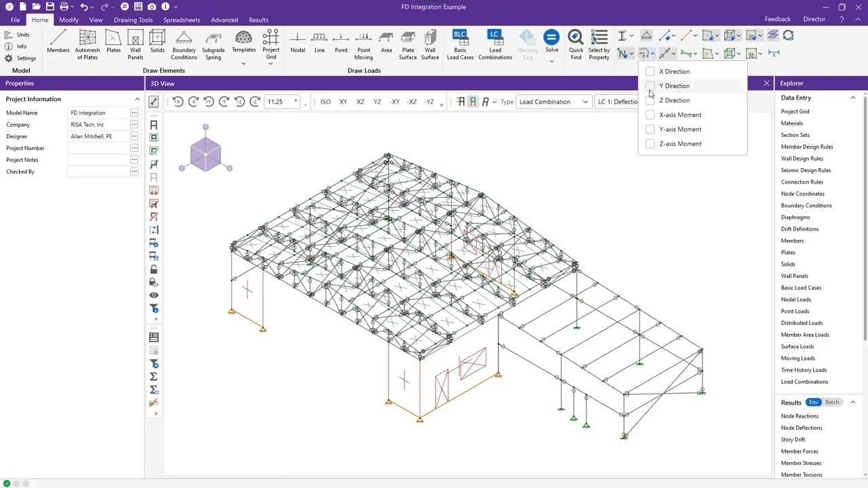Switch to the Results tab
This screenshot has height=488, width=868.
pos(258,20)
